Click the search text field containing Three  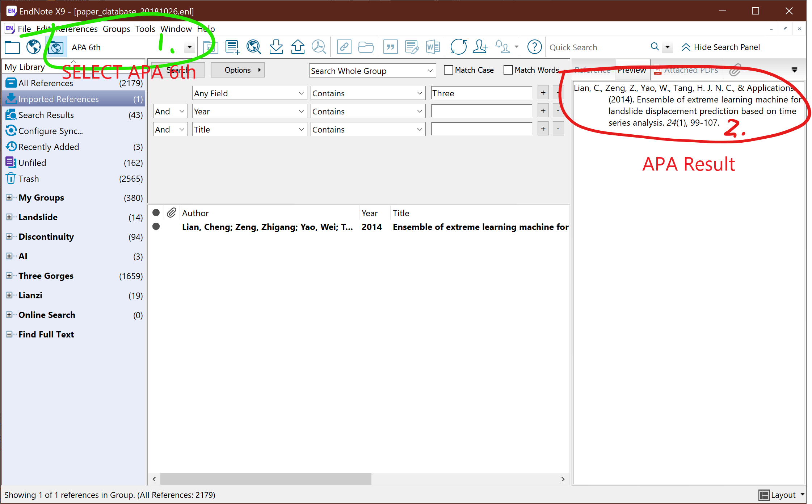[x=482, y=93]
